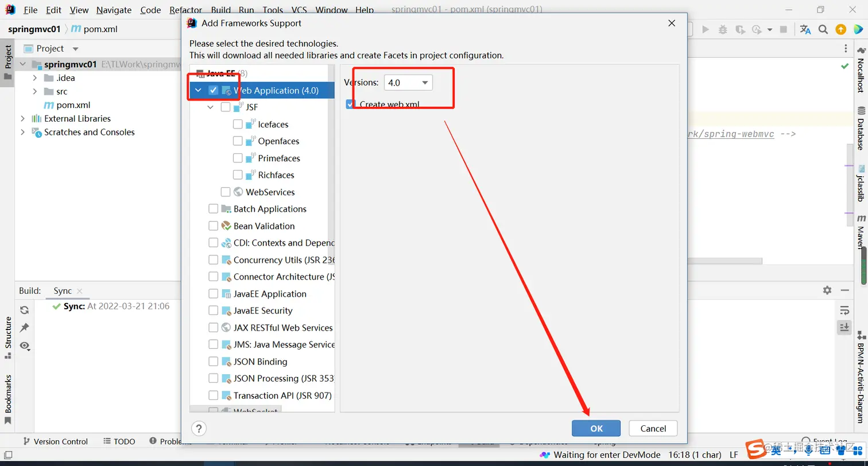This screenshot has width=868, height=466.
Task: Collapse the JSF tree node
Action: click(210, 107)
